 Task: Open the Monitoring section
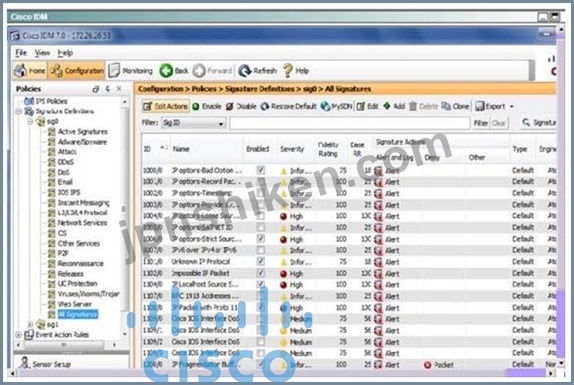pyautogui.click(x=131, y=71)
